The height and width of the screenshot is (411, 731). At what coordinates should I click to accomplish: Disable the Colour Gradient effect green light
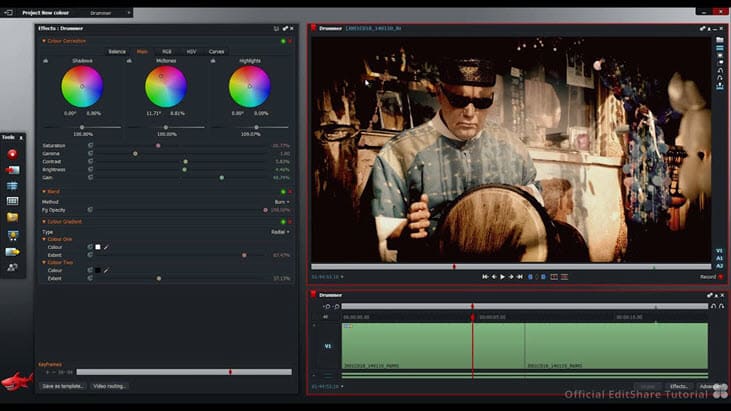click(x=283, y=221)
